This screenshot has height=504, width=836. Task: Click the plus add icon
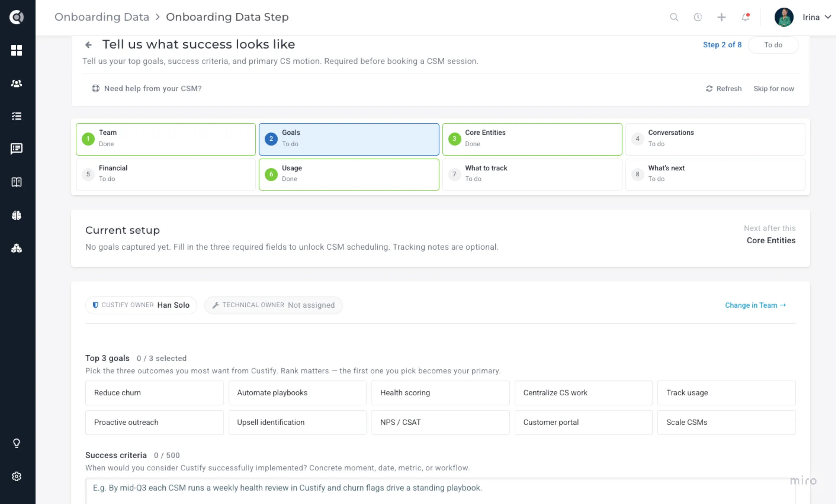(721, 17)
